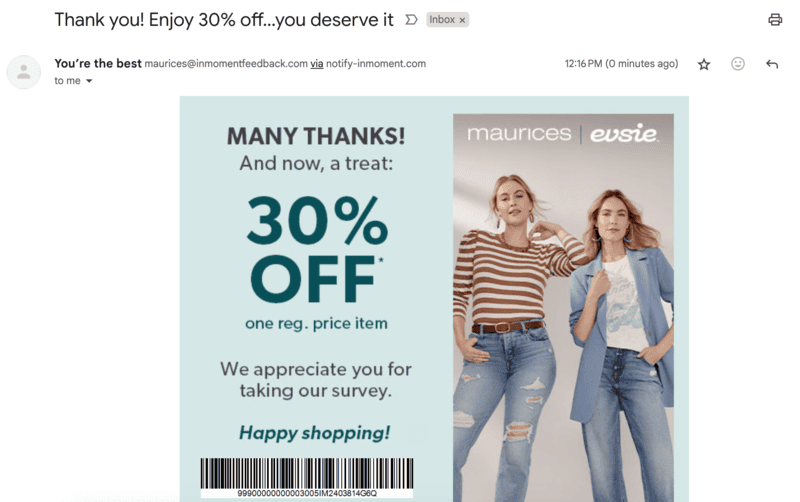Click the 'via' link in sender info
This screenshot has width=800, height=502.
[317, 64]
